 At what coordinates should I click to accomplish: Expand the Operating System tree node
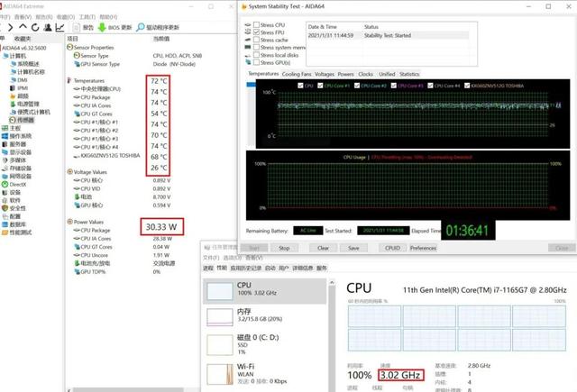(x=4, y=136)
